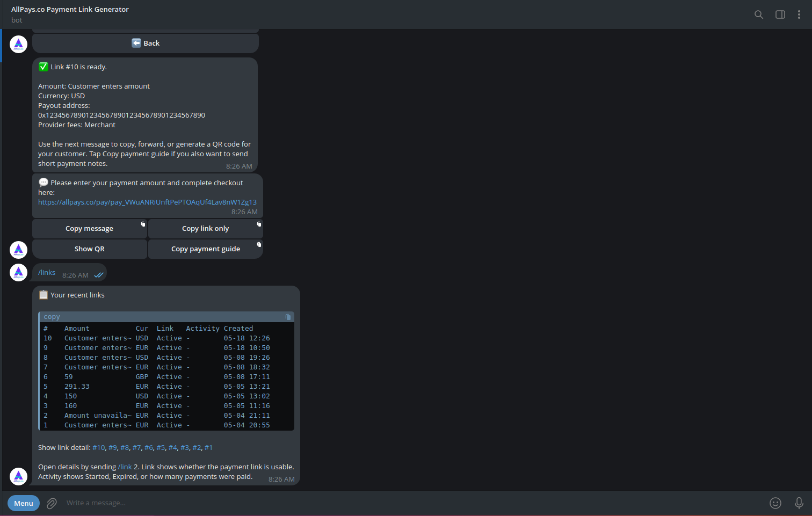
Task: Click created time 05-04 20:55
Action: click(247, 425)
